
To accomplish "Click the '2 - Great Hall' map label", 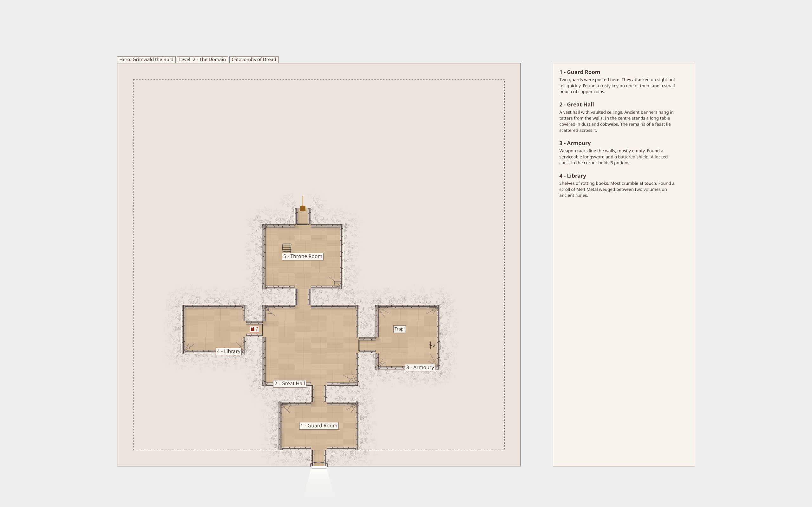I will point(290,384).
